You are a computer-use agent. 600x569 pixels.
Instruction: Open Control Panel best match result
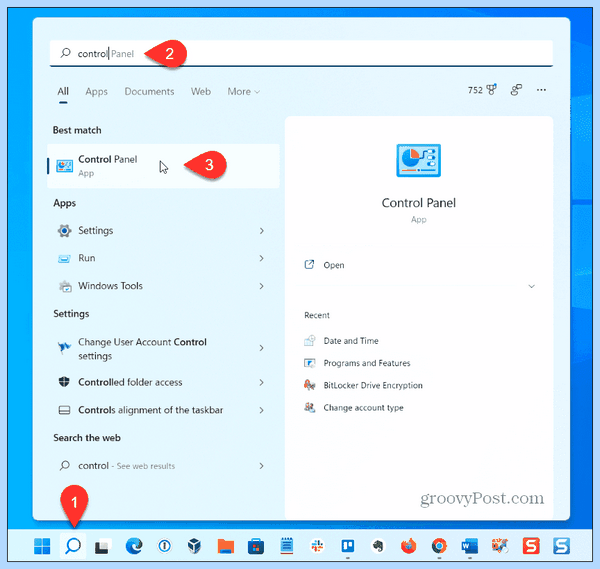163,166
